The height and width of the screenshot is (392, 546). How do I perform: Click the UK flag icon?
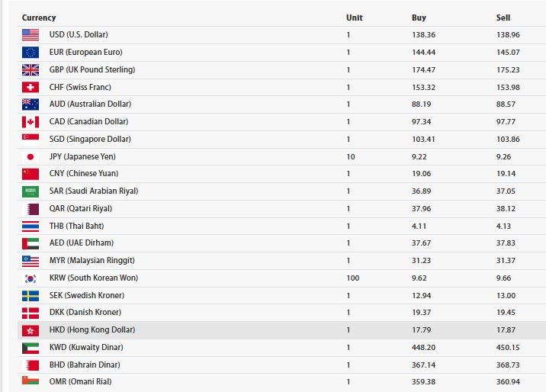[31, 69]
